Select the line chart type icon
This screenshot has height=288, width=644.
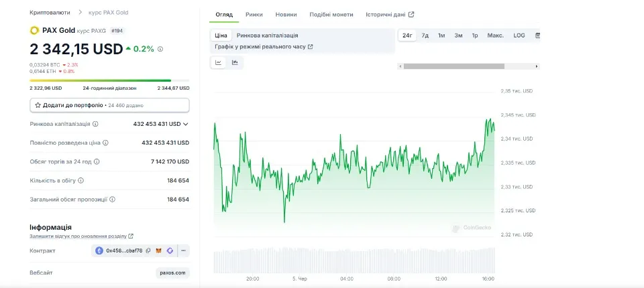(219, 62)
